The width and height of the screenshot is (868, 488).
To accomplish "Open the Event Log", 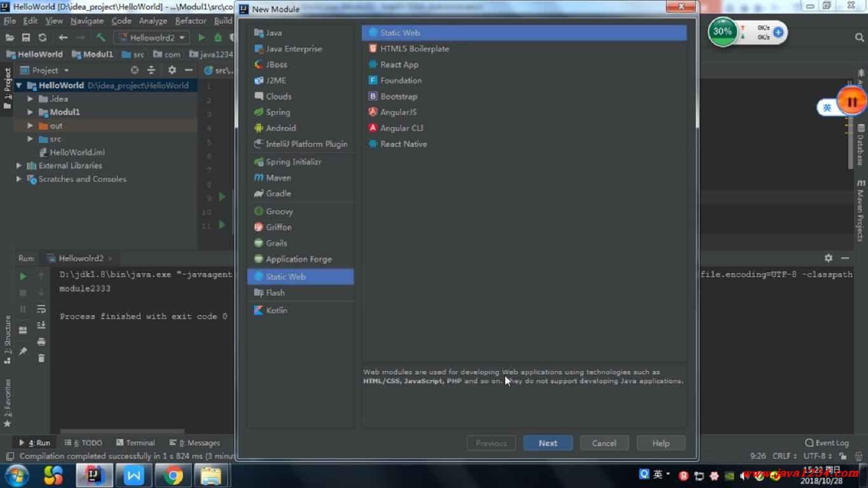I will pos(826,443).
